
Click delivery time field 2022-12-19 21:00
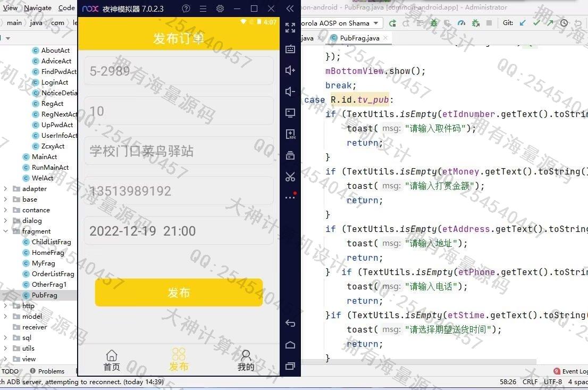pyautogui.click(x=179, y=231)
